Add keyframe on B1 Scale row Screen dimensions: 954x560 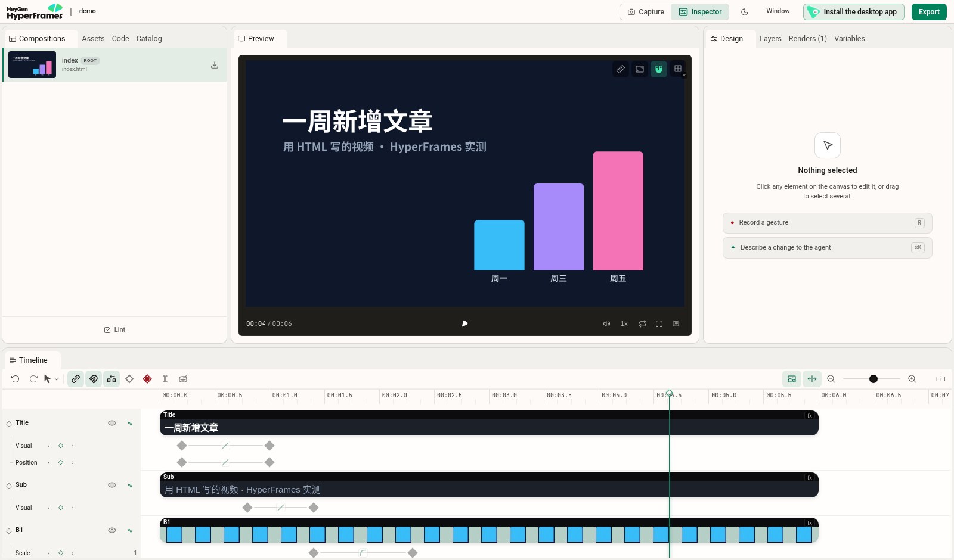61,553
